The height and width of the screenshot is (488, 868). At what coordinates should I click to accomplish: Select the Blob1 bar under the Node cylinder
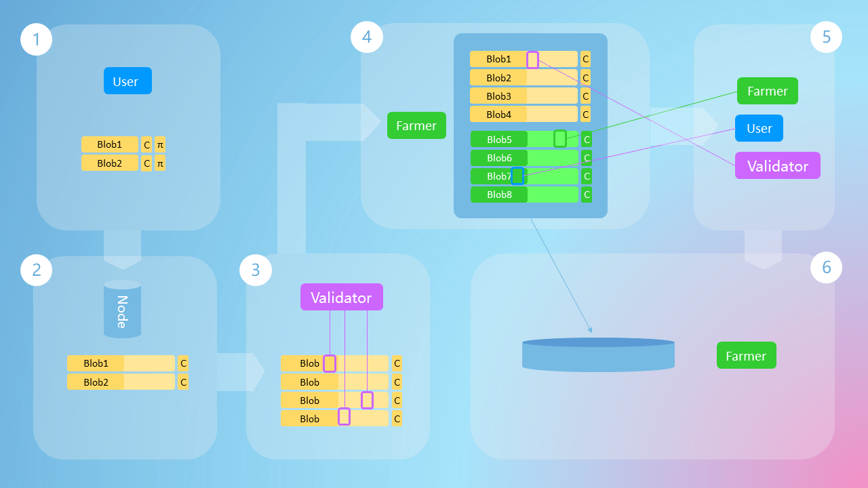121,363
